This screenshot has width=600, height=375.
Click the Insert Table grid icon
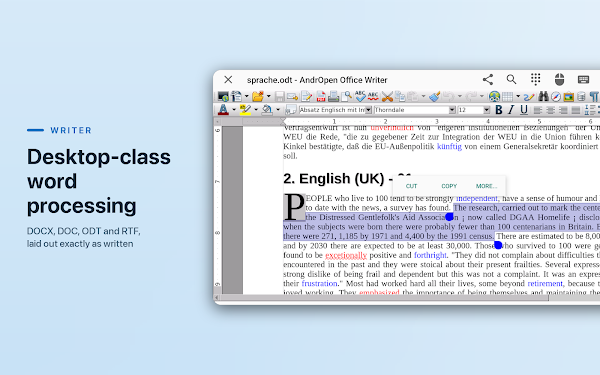coord(507,96)
